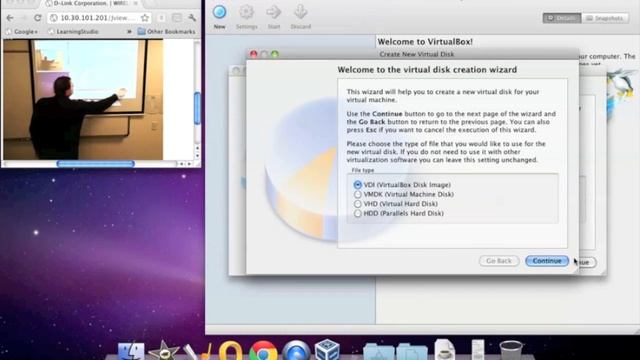Open the Google bookmark
The image size is (640, 360).
(22, 31)
